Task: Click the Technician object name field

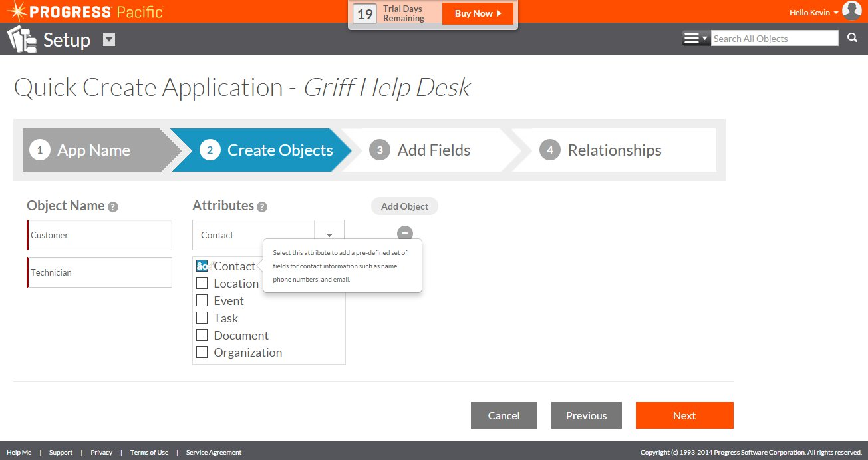Action: click(100, 272)
